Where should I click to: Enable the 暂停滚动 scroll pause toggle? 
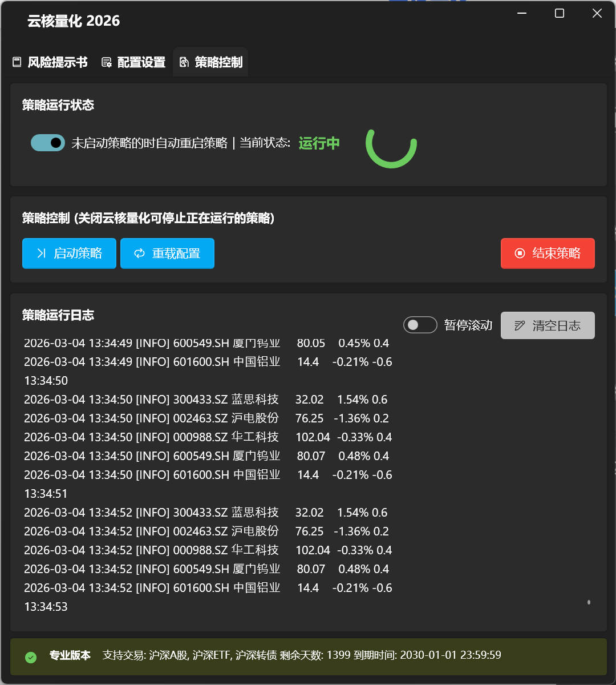420,324
